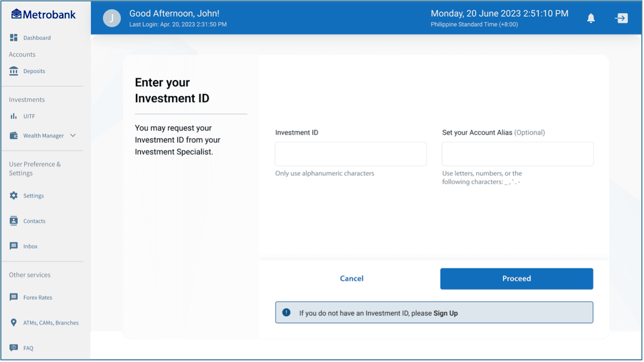This screenshot has width=644, height=362.
Task: Click the date and time display
Action: pos(499,13)
